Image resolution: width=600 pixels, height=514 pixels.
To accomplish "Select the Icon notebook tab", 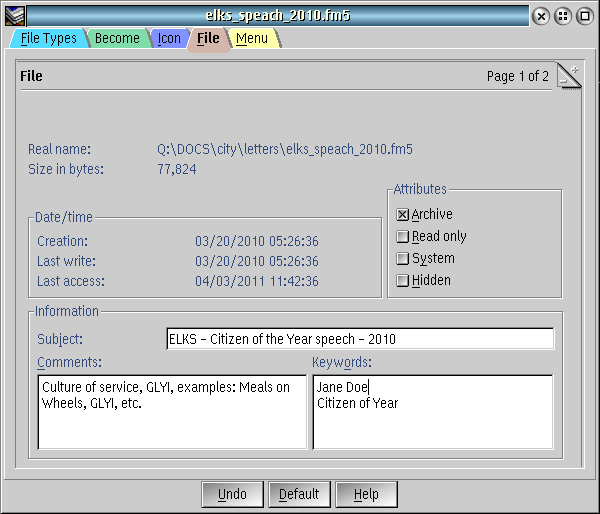I will 169,39.
